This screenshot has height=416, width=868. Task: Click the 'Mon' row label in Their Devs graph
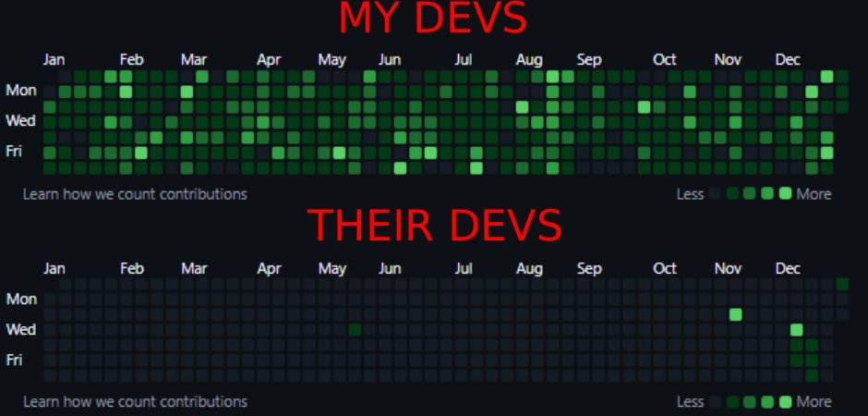[21, 300]
